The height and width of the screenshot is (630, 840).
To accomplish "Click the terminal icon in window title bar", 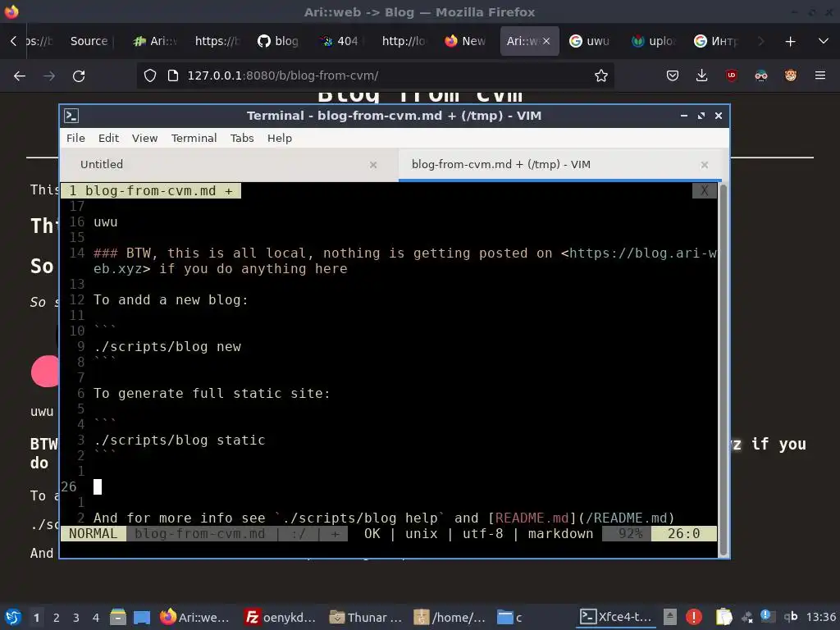I will point(71,116).
